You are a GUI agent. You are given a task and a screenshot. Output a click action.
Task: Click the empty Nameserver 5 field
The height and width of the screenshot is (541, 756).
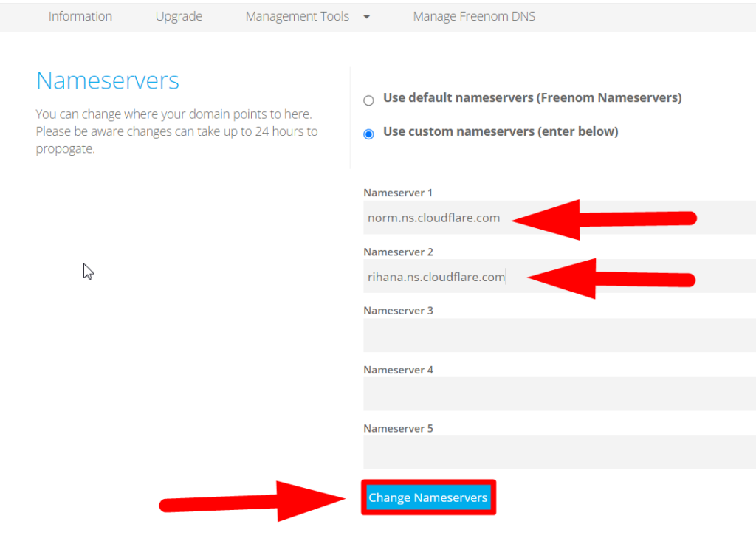coord(560,452)
